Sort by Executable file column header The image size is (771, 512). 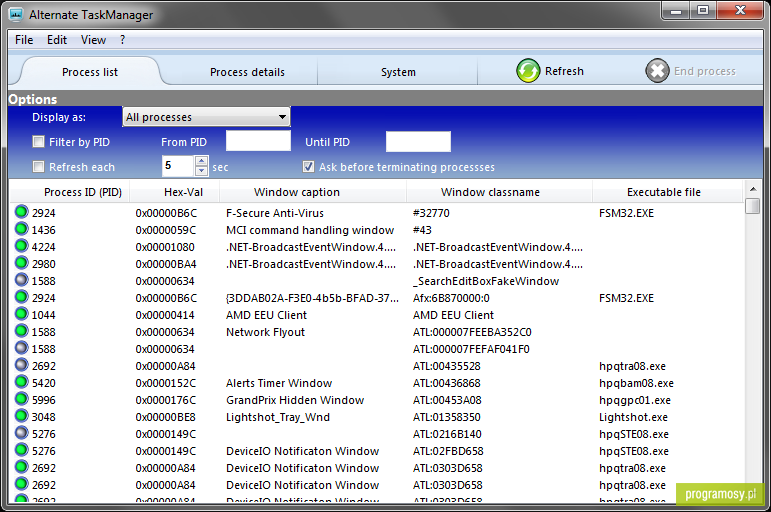(664, 192)
